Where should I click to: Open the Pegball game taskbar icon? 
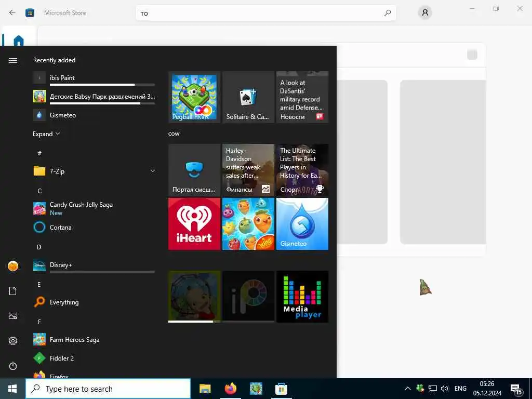(256, 389)
